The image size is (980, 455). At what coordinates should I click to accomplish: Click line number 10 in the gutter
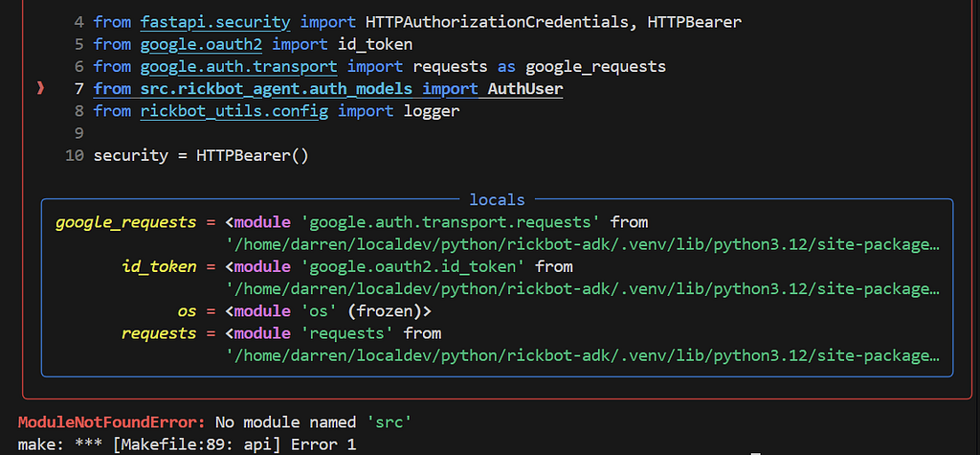click(75, 155)
